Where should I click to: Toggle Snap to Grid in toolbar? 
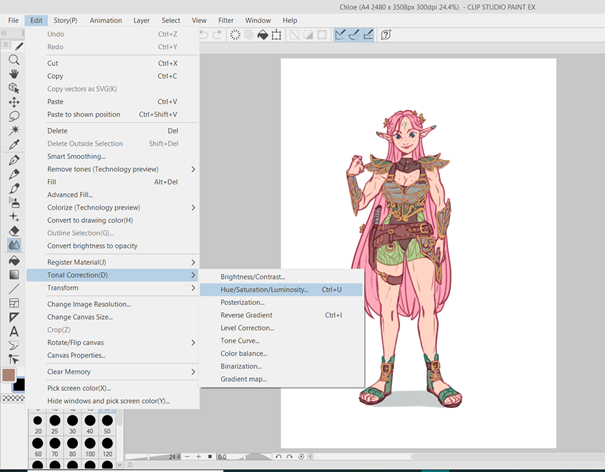coord(369,34)
